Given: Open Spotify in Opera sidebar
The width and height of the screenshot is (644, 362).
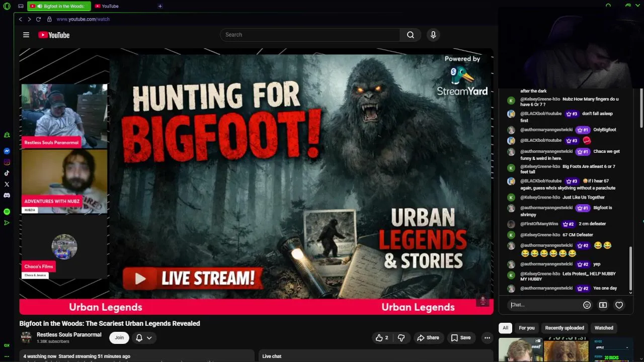Looking at the screenshot, I should click(x=7, y=212).
